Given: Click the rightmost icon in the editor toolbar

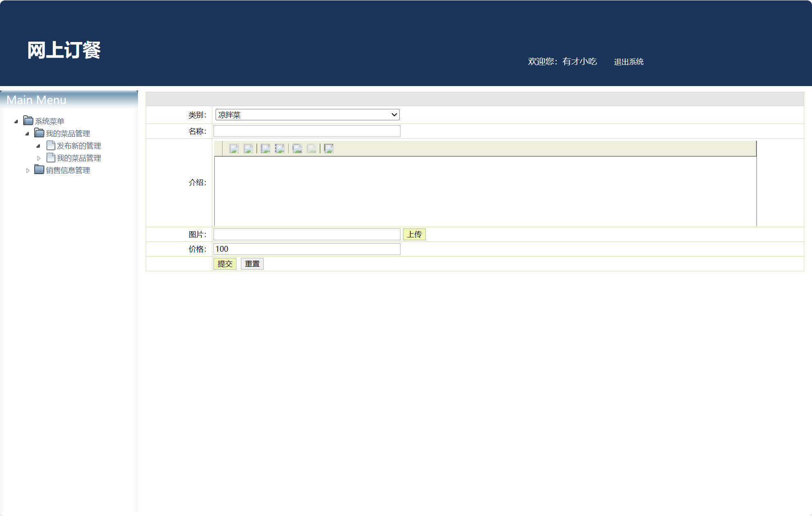Looking at the screenshot, I should tap(328, 148).
